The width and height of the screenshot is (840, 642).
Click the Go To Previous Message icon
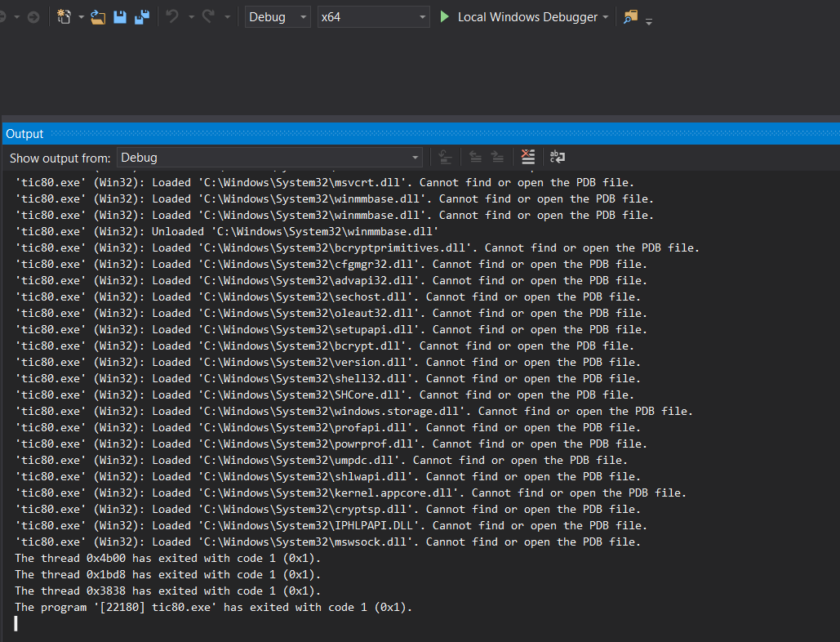[475, 157]
